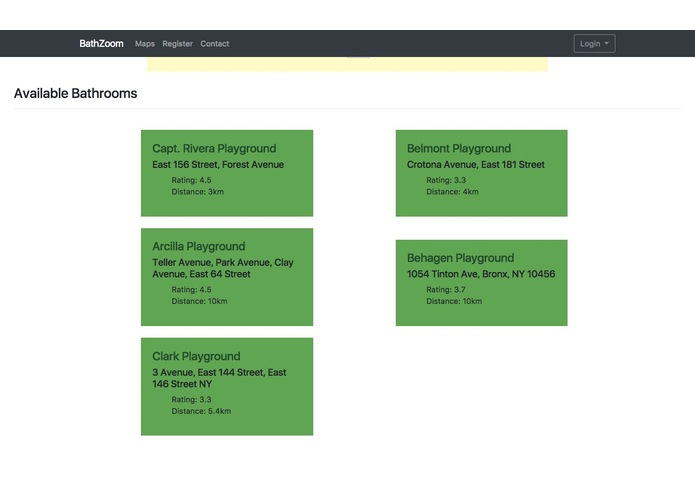This screenshot has height=494, width=695.
Task: Click Rating: 4.5 under Arcilla Playground
Action: 191,289
